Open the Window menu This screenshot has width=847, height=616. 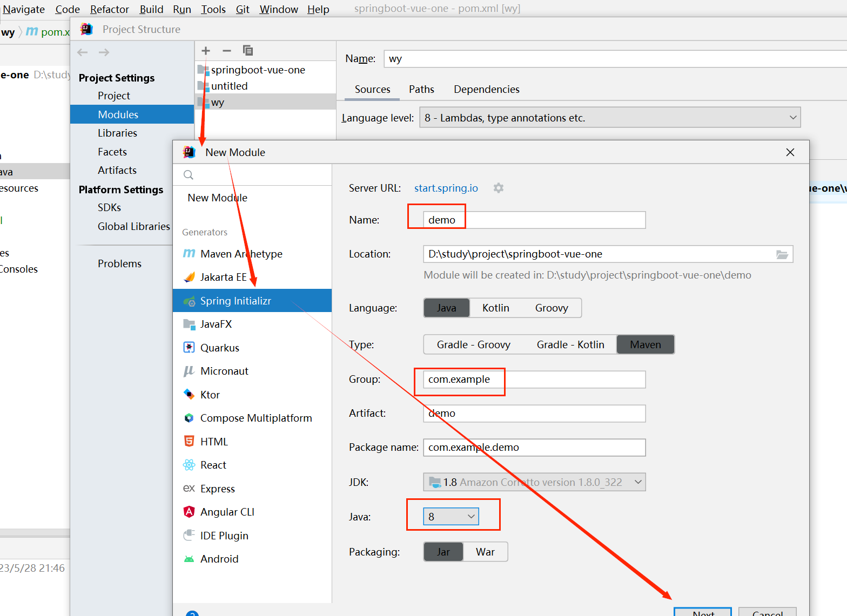(x=279, y=9)
